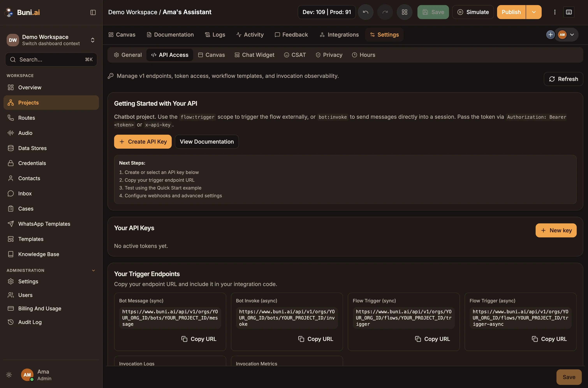Click the Ama Admin profile at bottom
The width and height of the screenshot is (588, 388).
(36, 375)
